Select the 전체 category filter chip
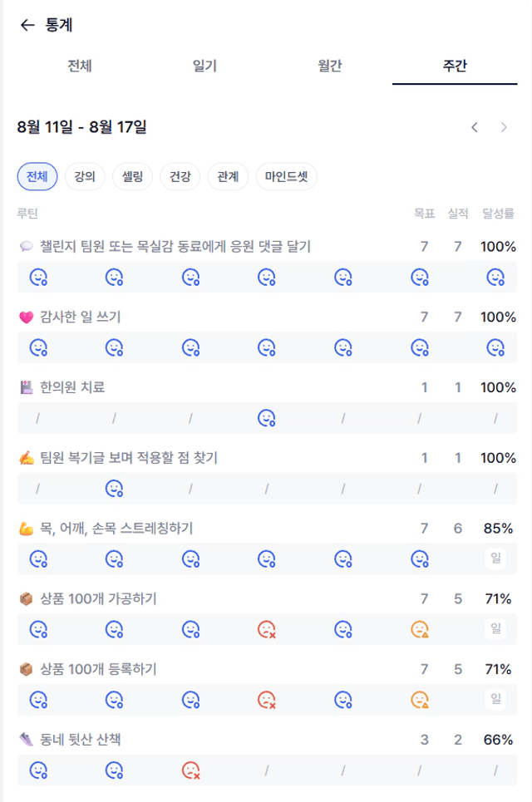This screenshot has width=532, height=802. click(x=37, y=176)
